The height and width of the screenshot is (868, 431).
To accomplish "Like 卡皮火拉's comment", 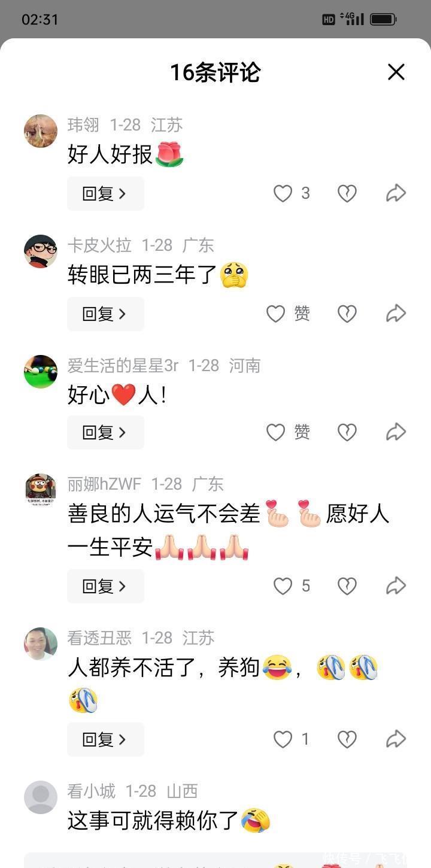I will (275, 314).
